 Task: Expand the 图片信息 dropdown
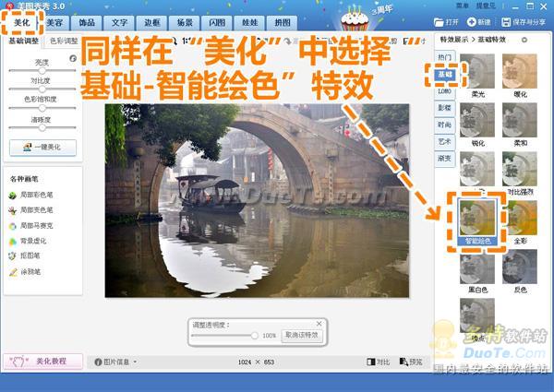click(x=116, y=362)
